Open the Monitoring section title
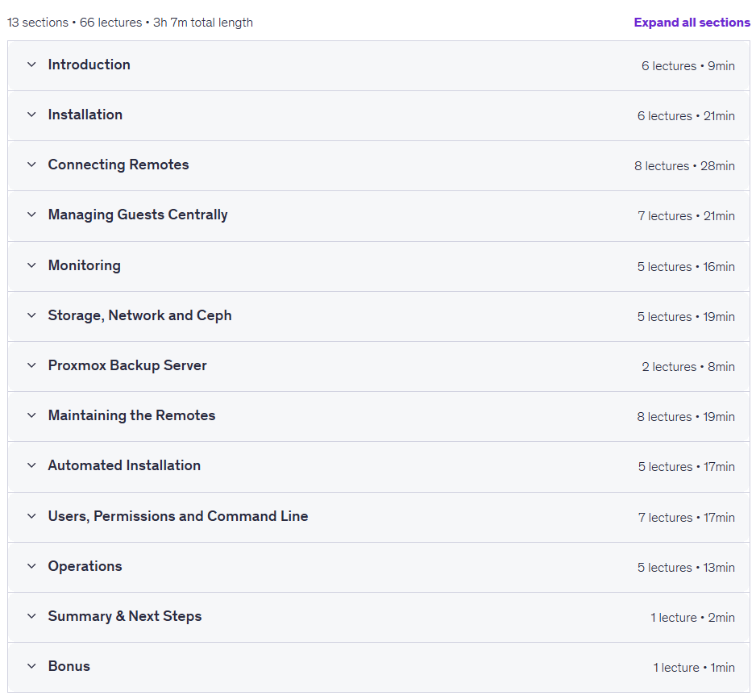Screen dimensions: 756x700 [85, 265]
